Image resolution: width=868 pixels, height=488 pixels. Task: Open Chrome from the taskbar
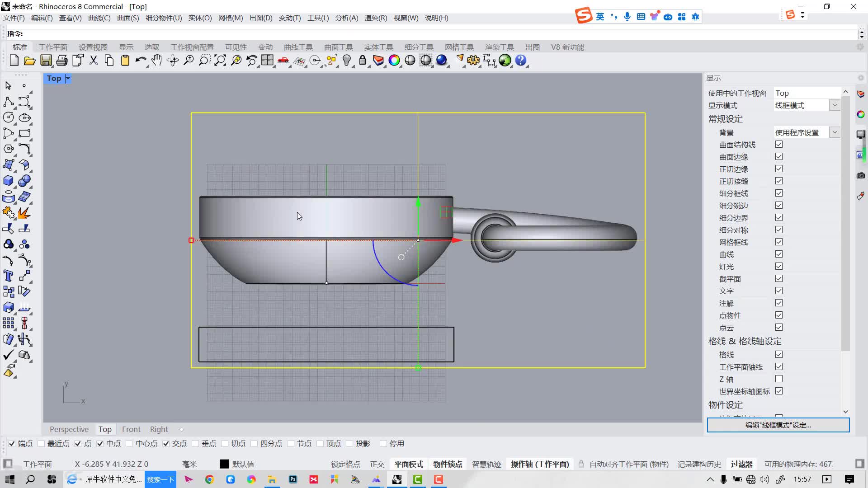pos(209,479)
